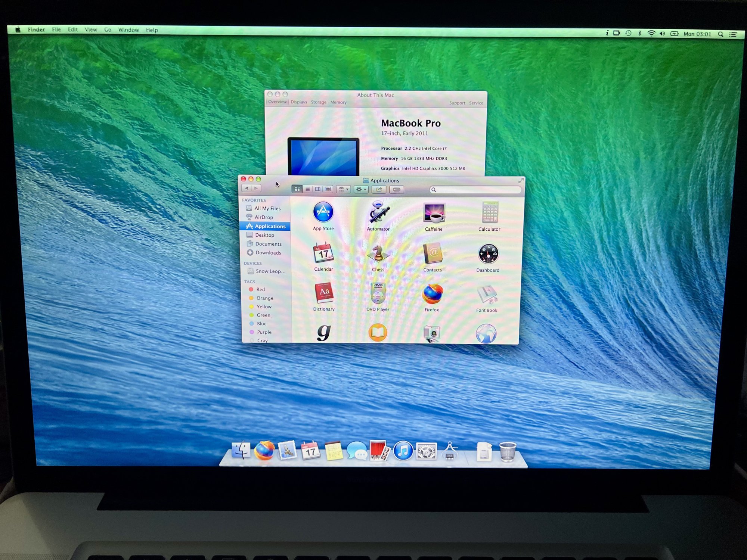Select Downloads in the Finder sidebar

click(268, 253)
